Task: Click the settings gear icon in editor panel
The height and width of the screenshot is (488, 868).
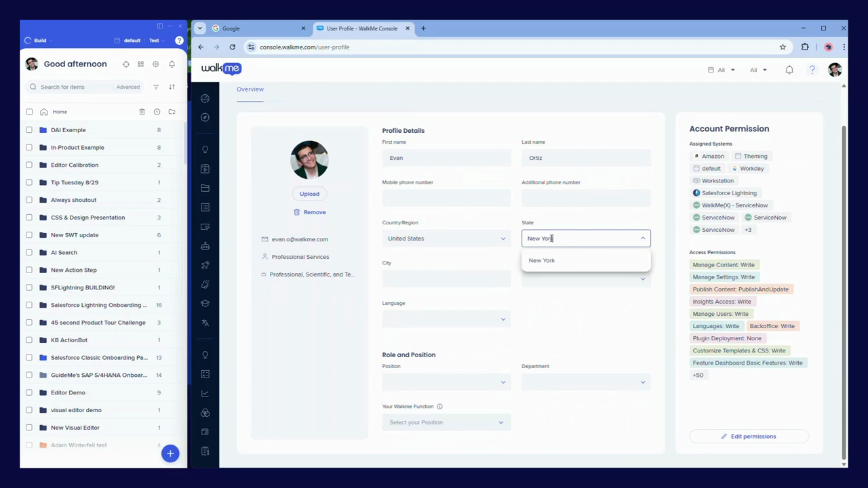Action: [x=155, y=64]
